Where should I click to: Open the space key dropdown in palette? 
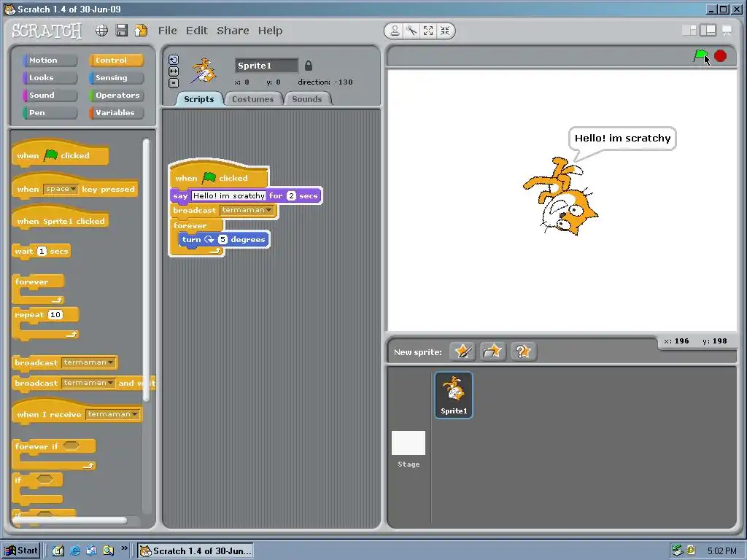(x=61, y=189)
